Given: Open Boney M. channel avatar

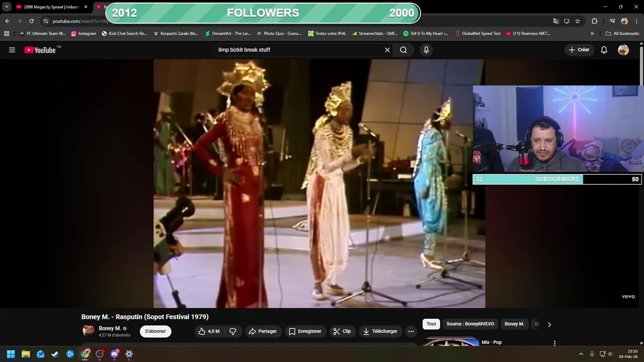Looking at the screenshot, I should 88,331.
